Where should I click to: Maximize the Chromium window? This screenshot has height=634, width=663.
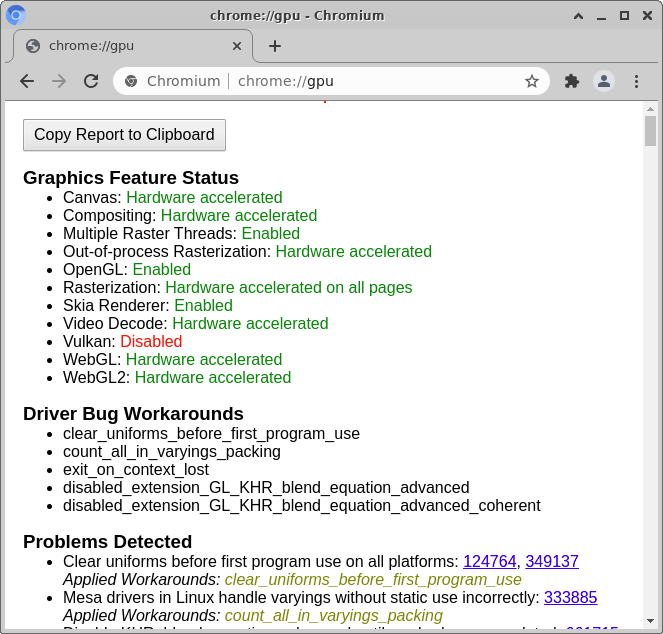[x=624, y=16]
